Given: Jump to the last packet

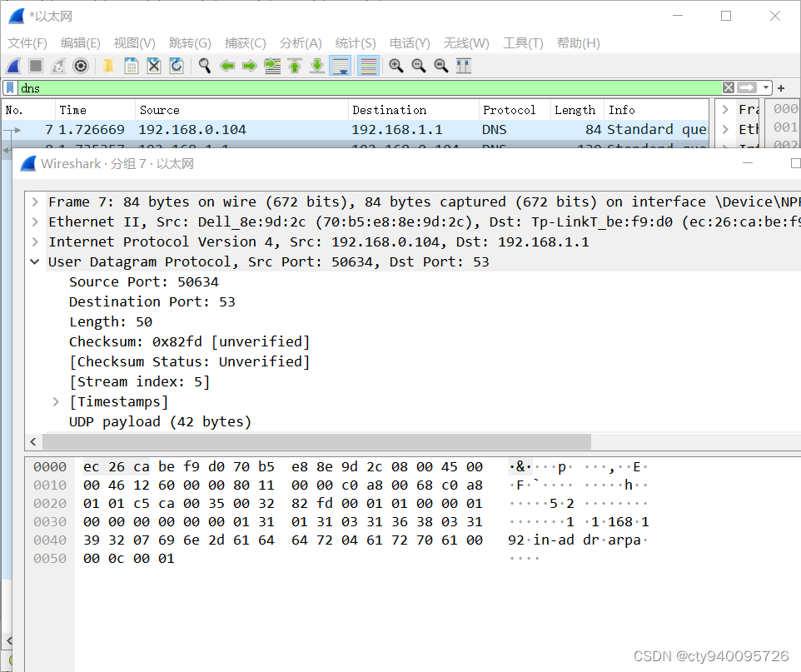Looking at the screenshot, I should click(317, 66).
